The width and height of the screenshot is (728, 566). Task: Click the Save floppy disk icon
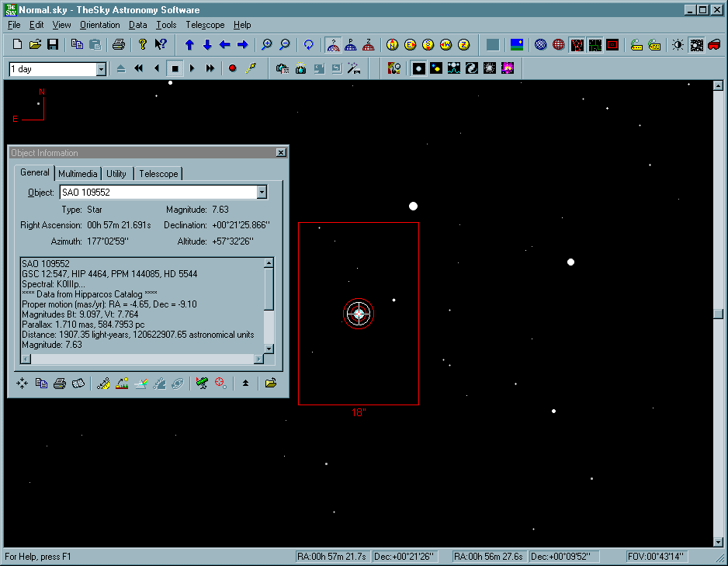coord(53,45)
